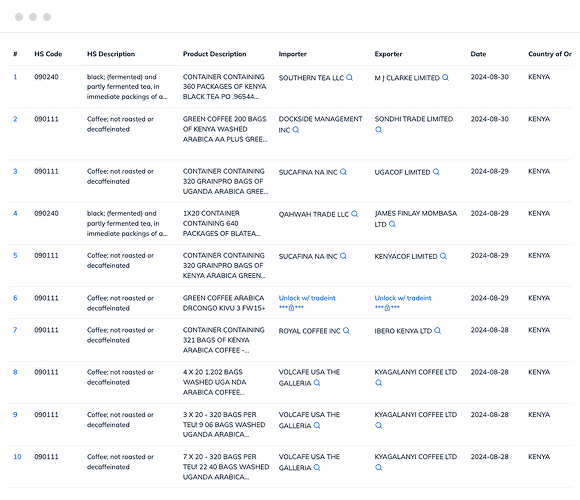Select exporter name UGACOF LIMITED
Viewport: 580px width, 500px height.
click(402, 172)
